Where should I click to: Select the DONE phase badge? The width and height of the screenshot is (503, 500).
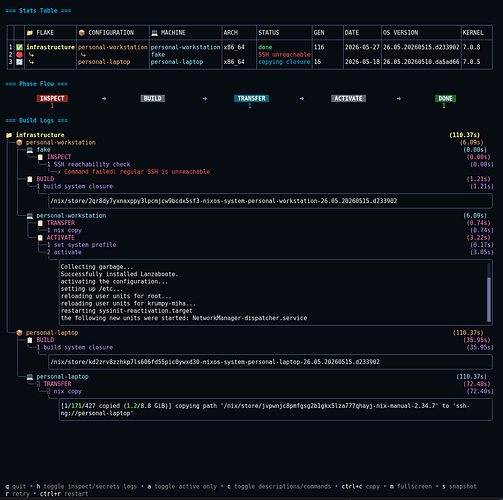[x=445, y=98]
